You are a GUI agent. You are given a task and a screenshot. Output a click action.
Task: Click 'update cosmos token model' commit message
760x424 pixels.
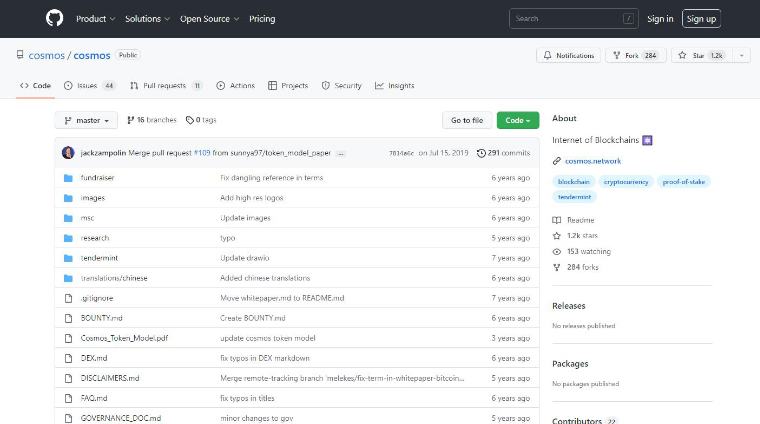click(x=268, y=338)
